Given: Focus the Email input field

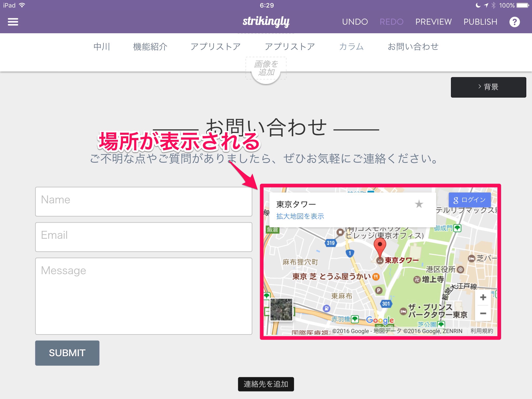Looking at the screenshot, I should click(x=144, y=237).
